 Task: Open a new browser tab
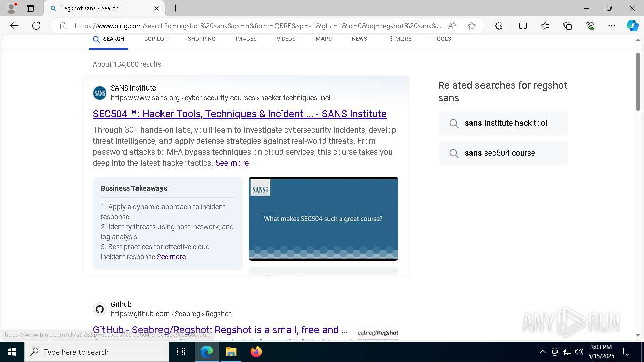pos(176,8)
